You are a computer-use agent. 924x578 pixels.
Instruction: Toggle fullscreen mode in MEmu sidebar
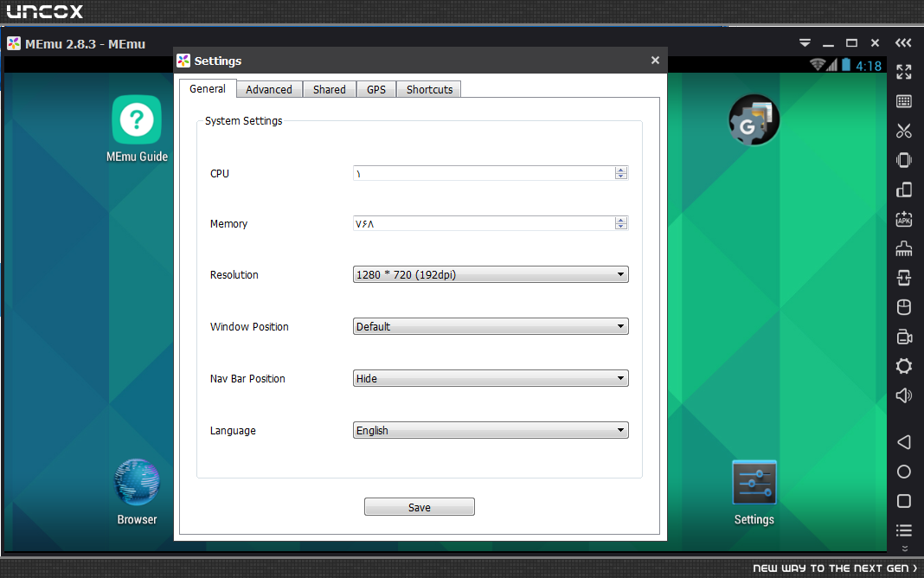[x=903, y=72]
